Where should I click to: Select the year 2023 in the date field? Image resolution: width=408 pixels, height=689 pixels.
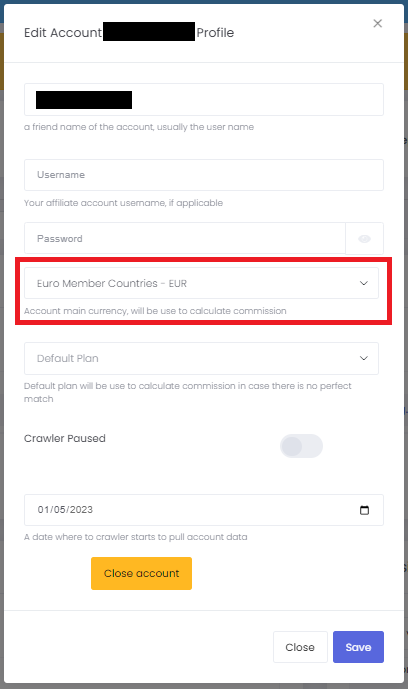[x=81, y=510]
